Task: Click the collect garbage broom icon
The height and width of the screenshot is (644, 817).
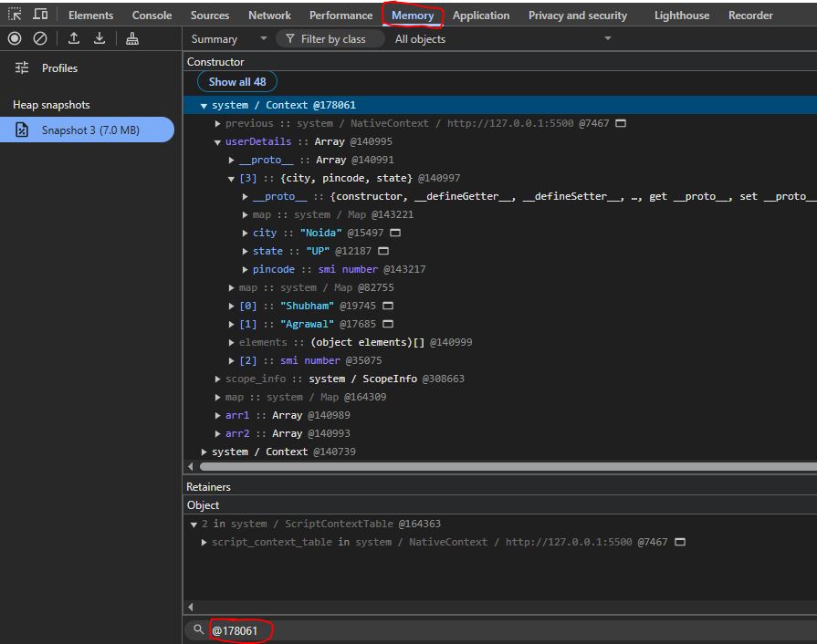Action: tap(132, 38)
